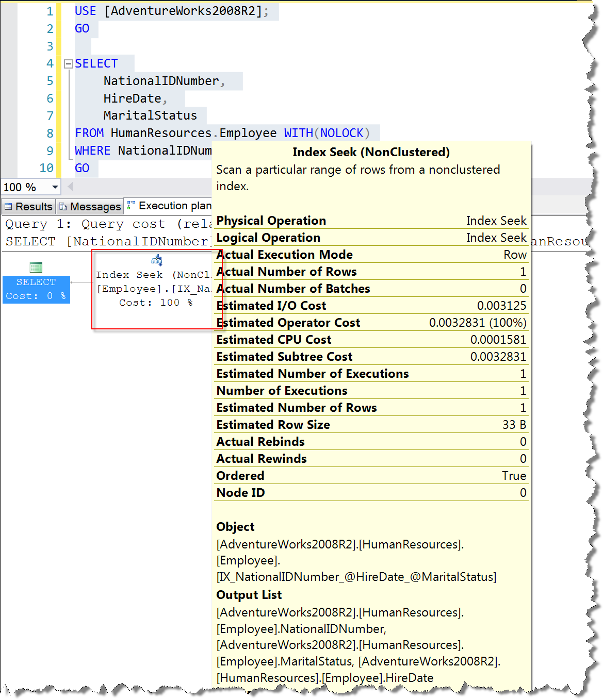The image size is (603, 700).
Task: Click the GO keyword on line 2
Action: point(82,29)
